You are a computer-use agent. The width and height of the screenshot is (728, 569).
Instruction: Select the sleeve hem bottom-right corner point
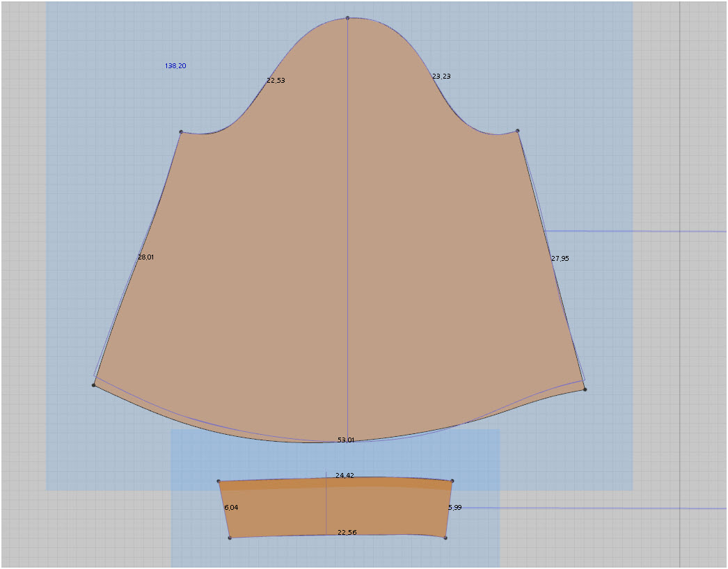click(x=585, y=389)
